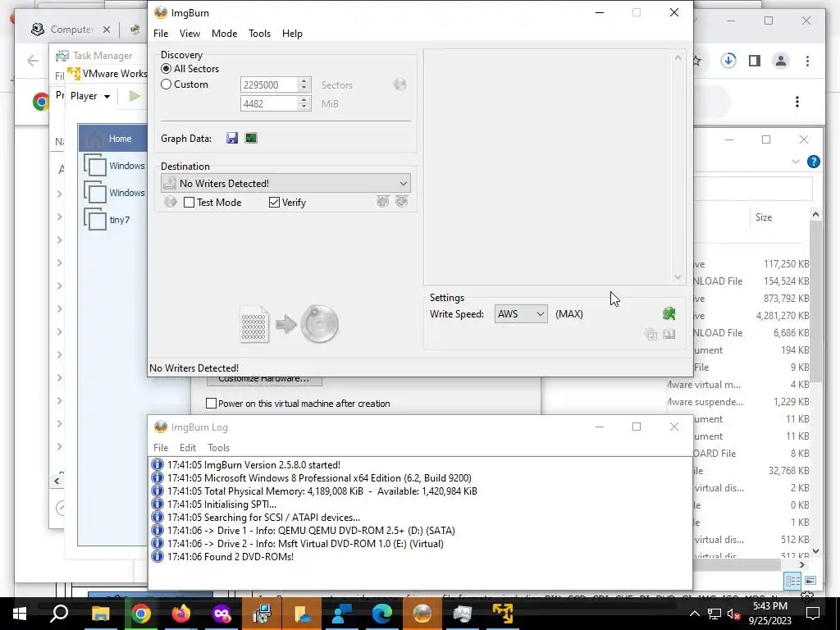Click the taskbar clock showing 5:43 PM
The image size is (840, 630).
769,614
